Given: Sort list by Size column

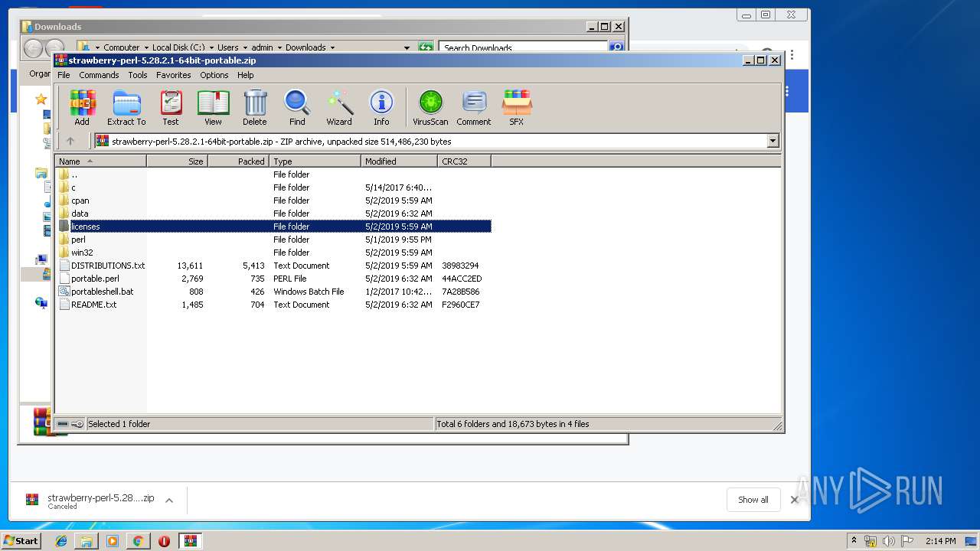Looking at the screenshot, I should 177,161.
